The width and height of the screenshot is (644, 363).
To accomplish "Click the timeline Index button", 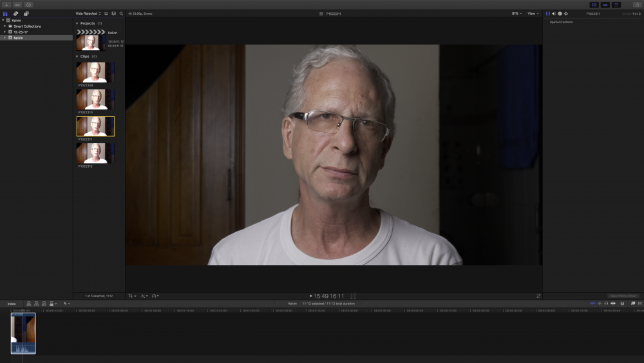I will click(x=12, y=303).
